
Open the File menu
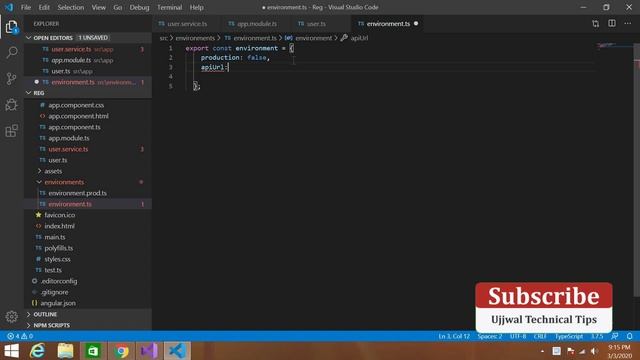click(26, 7)
